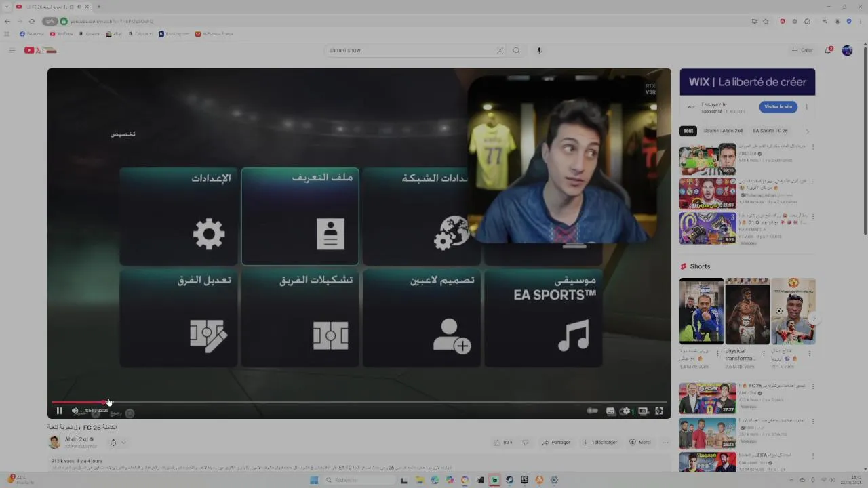Open the first Short thumbnail on the left
This screenshot has height=488, width=868.
click(701, 311)
